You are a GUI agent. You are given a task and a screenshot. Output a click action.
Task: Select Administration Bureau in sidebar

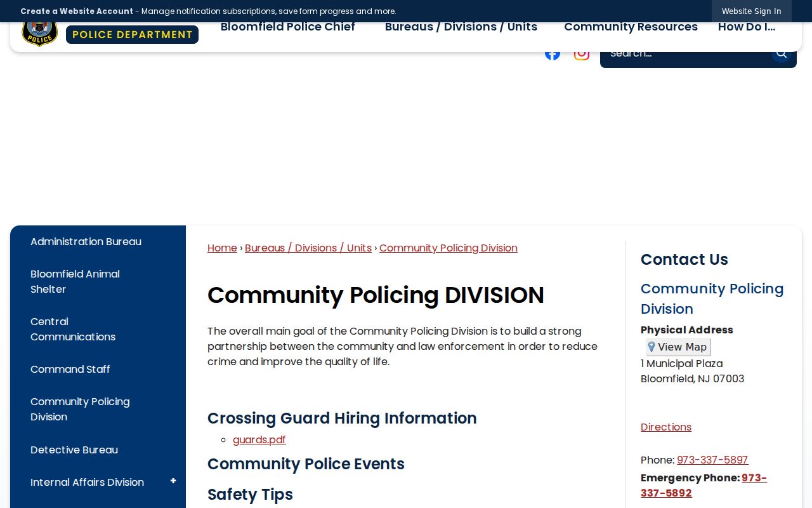(x=86, y=241)
